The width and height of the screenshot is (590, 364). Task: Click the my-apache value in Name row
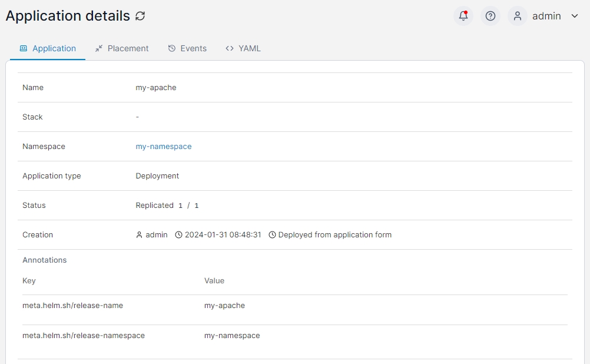tap(156, 88)
